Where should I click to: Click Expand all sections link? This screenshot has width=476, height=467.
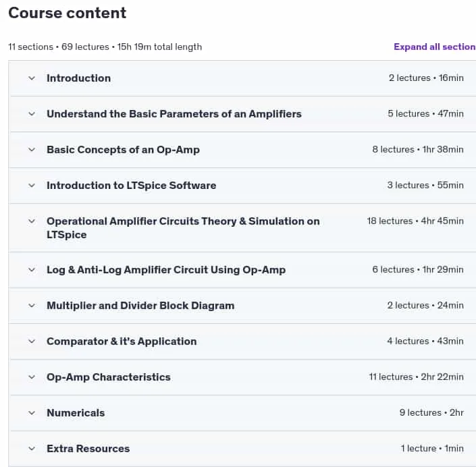[435, 47]
